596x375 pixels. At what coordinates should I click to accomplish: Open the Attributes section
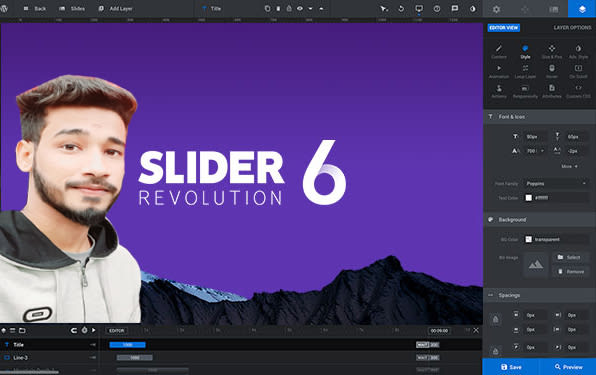point(552,91)
